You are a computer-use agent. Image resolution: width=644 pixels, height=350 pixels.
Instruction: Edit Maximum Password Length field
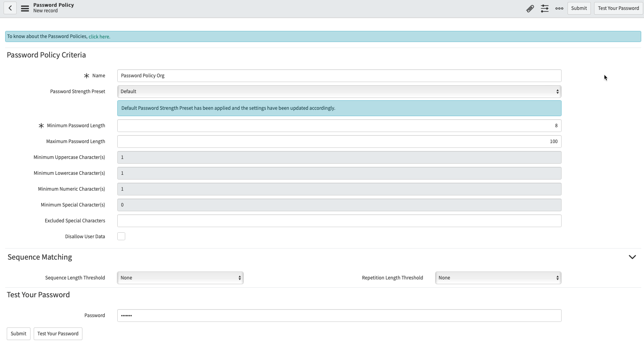[339, 142]
